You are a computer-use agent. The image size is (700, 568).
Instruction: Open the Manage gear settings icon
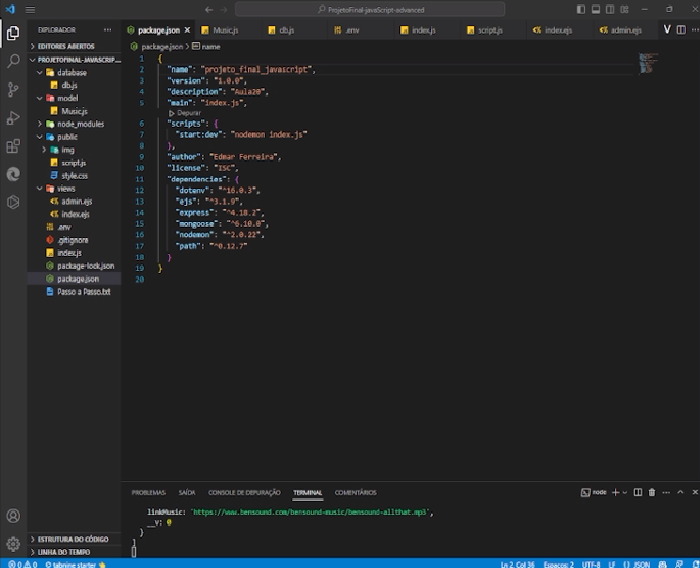coord(13,544)
